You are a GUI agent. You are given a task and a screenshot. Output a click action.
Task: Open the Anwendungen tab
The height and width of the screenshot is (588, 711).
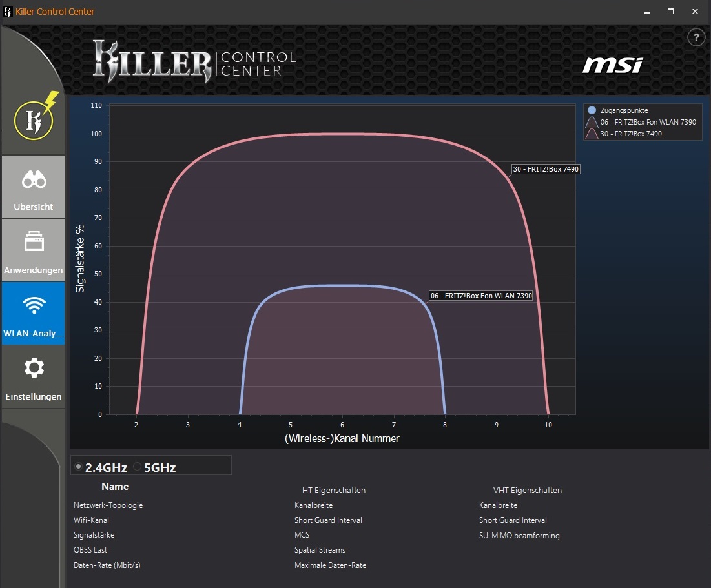[33, 250]
